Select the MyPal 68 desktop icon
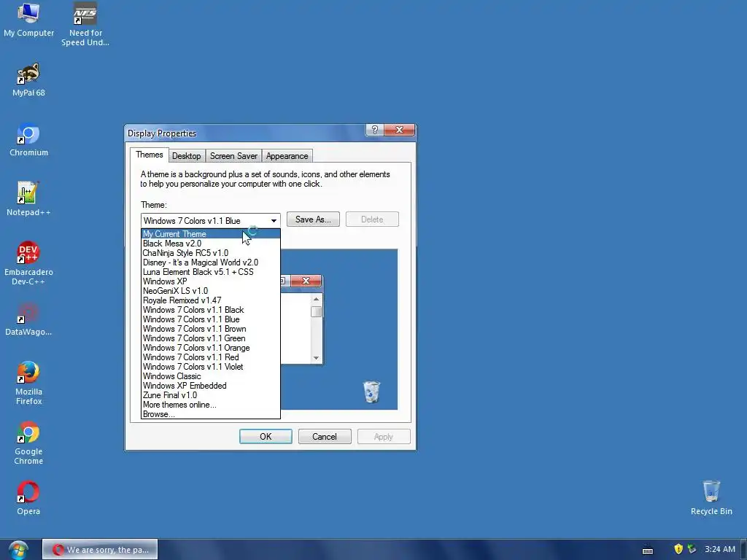 (x=28, y=80)
